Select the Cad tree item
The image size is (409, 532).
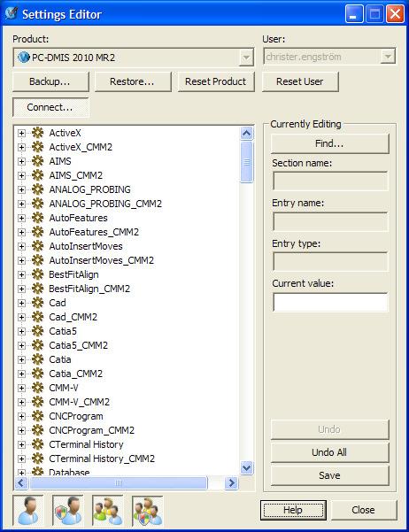58,303
